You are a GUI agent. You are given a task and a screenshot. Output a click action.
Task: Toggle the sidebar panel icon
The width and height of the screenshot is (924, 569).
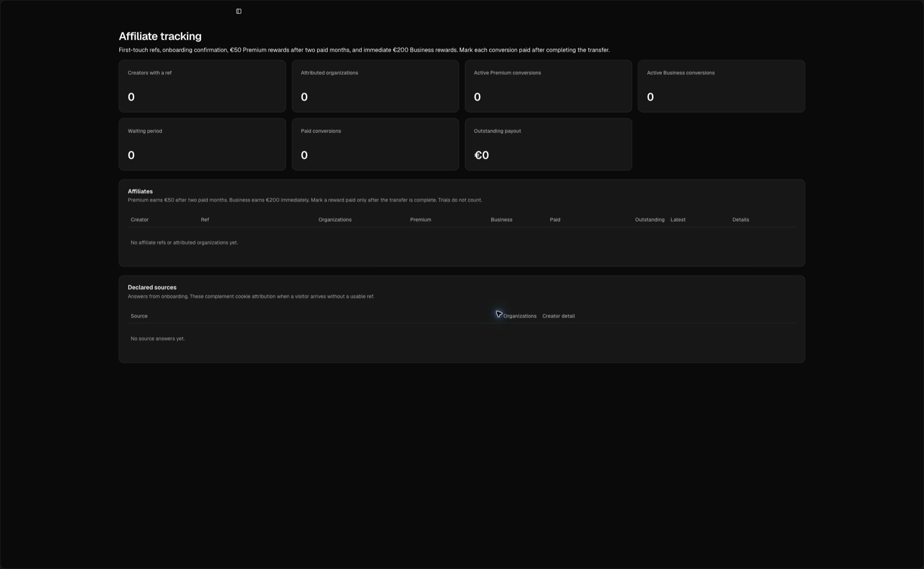[239, 11]
